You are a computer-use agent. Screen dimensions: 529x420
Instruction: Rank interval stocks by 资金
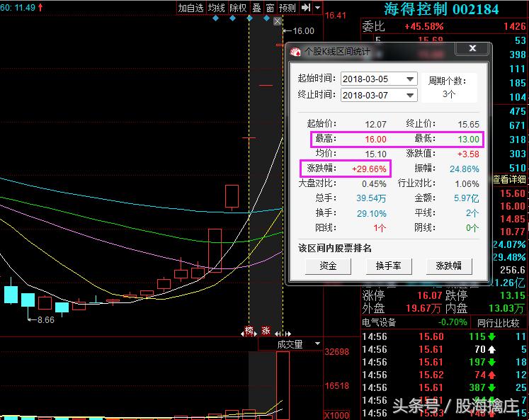click(x=329, y=266)
